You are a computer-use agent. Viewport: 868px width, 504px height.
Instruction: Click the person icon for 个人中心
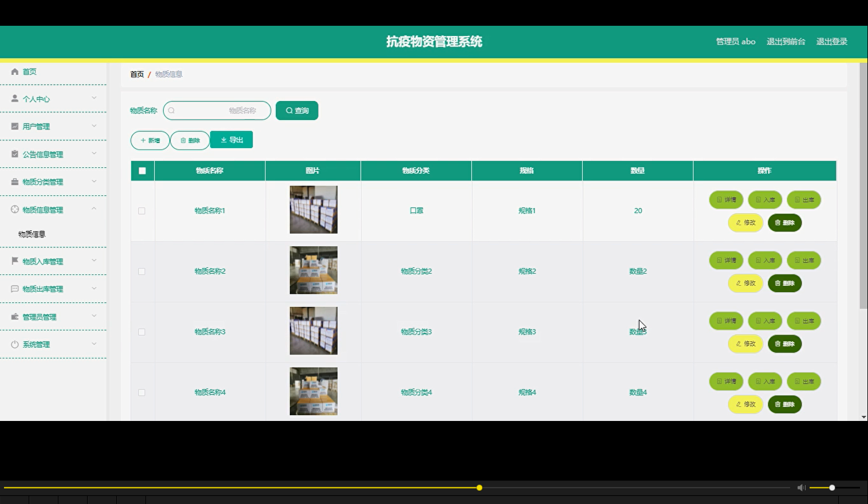pos(15,99)
